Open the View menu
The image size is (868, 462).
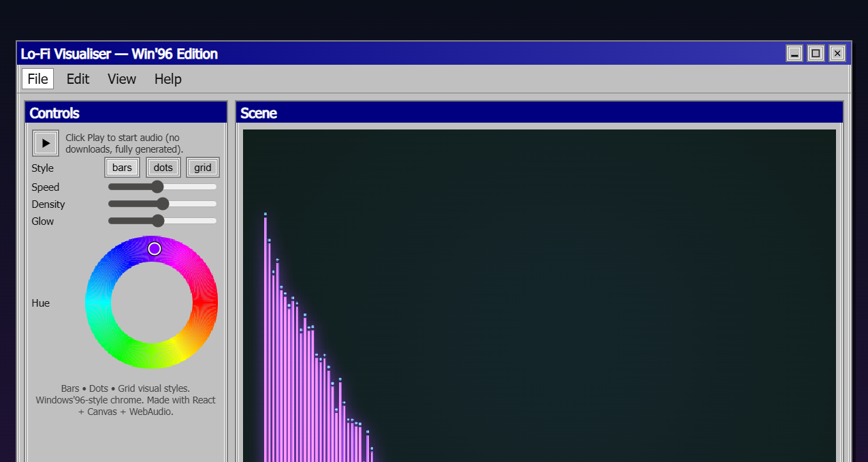[x=122, y=79]
